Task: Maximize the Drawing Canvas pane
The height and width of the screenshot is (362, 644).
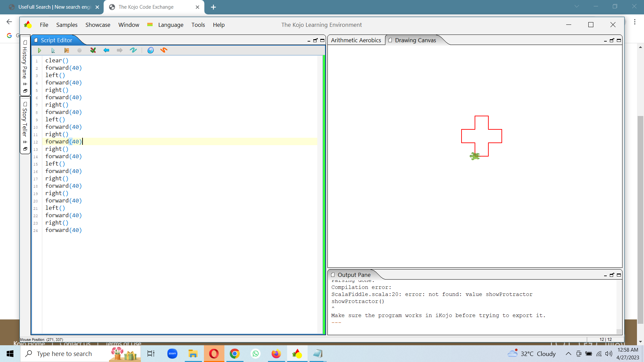Action: point(619,40)
